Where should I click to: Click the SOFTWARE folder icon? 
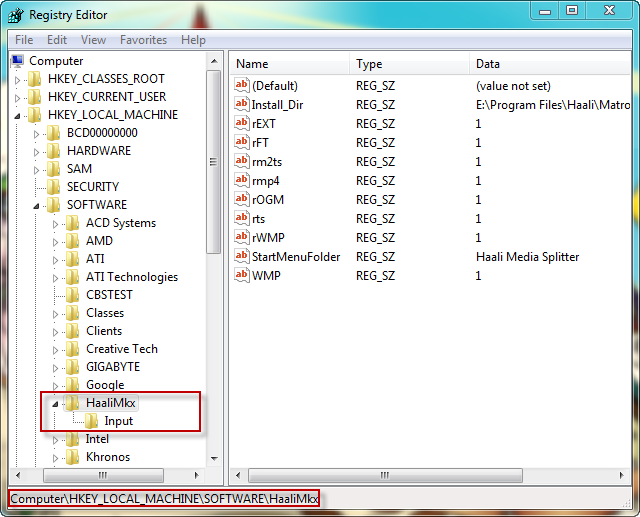pyautogui.click(x=53, y=204)
